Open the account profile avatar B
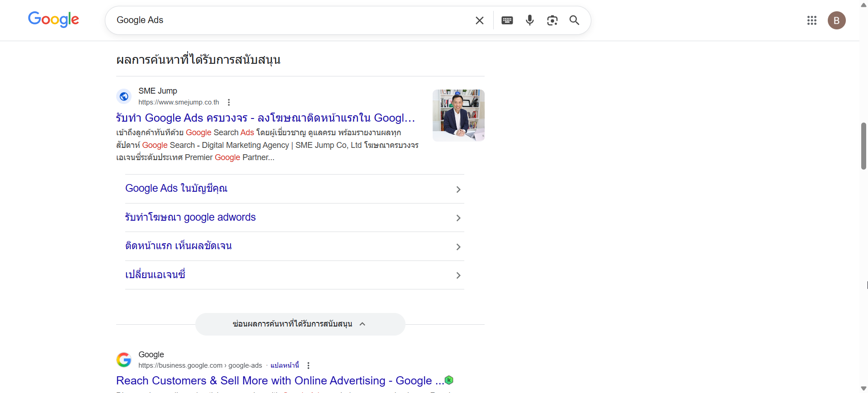The height and width of the screenshot is (393, 868). coord(836,20)
